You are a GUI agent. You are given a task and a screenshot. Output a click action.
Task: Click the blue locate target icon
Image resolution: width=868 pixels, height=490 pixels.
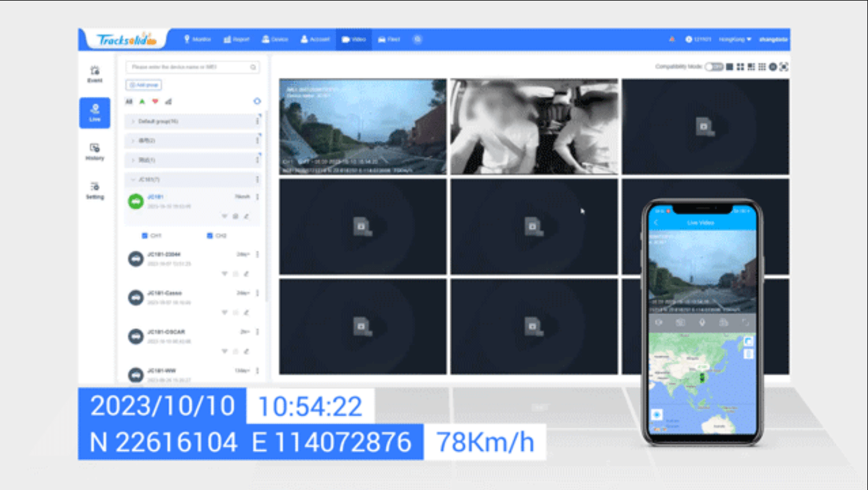click(257, 101)
